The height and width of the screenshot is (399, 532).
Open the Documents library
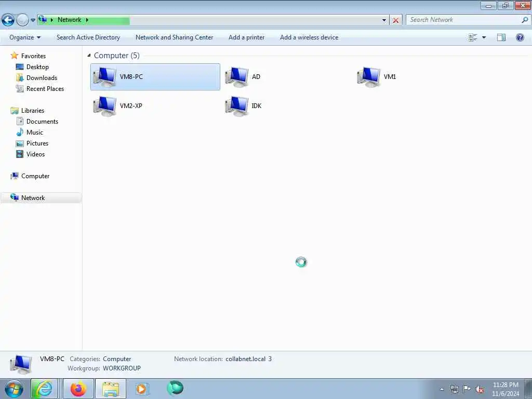pyautogui.click(x=42, y=122)
